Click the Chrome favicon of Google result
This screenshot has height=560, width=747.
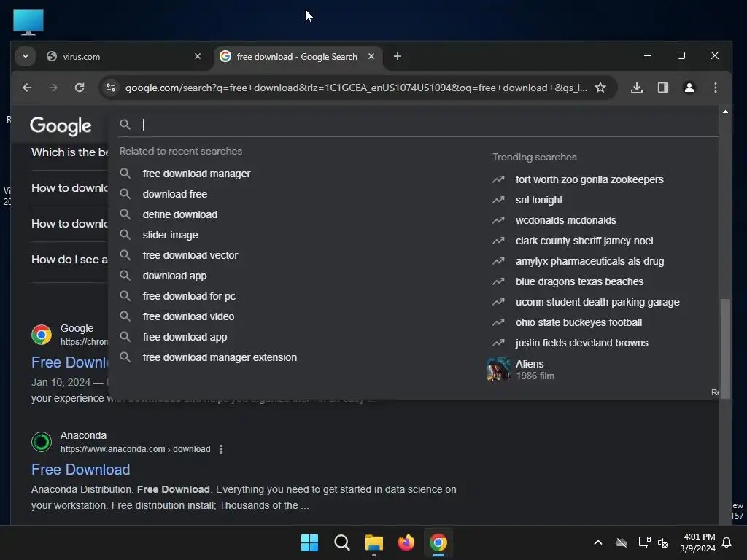tap(42, 335)
